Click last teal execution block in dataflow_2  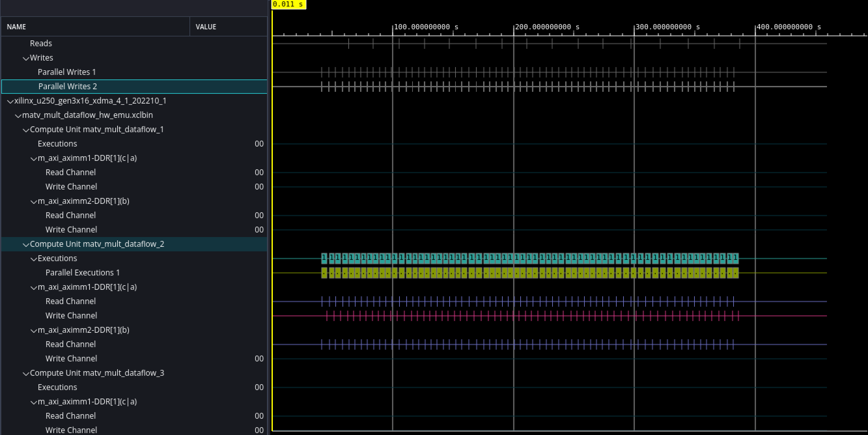[x=735, y=259]
